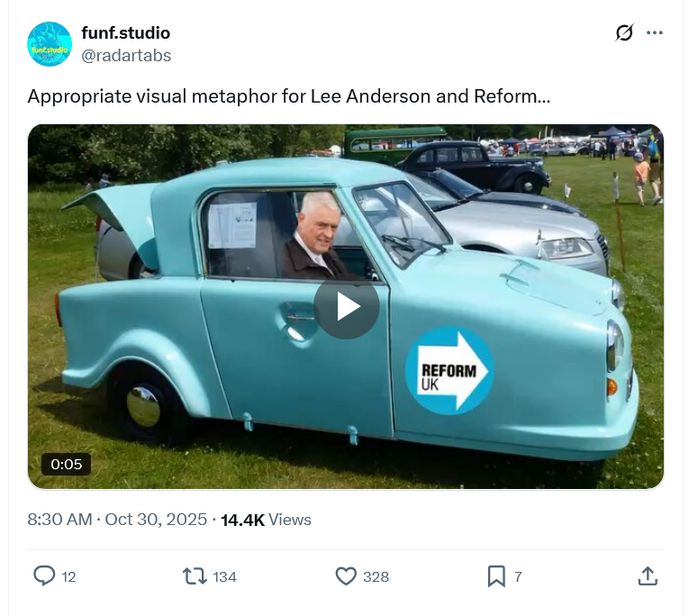The image size is (689, 616).
Task: Play the video with center play button
Action: pos(346,306)
